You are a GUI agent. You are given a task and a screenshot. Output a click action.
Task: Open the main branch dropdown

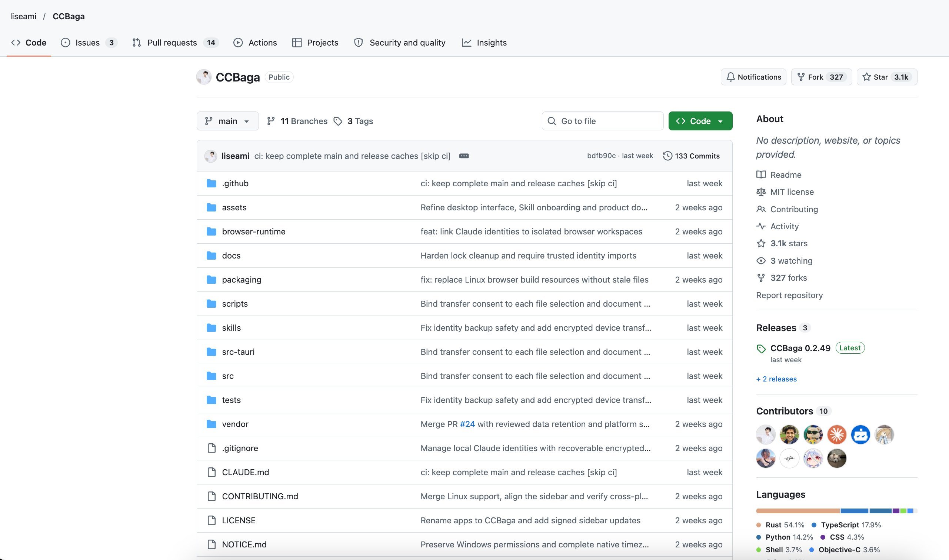coord(227,121)
